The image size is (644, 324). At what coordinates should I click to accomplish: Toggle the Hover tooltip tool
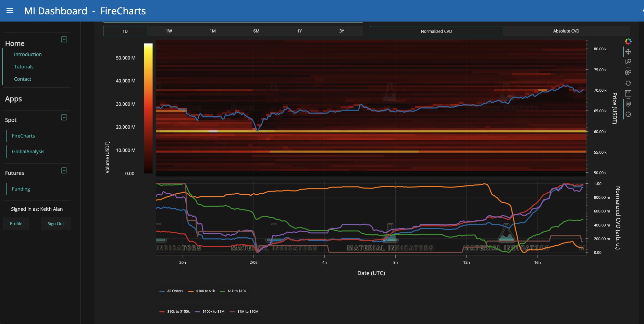tap(628, 104)
